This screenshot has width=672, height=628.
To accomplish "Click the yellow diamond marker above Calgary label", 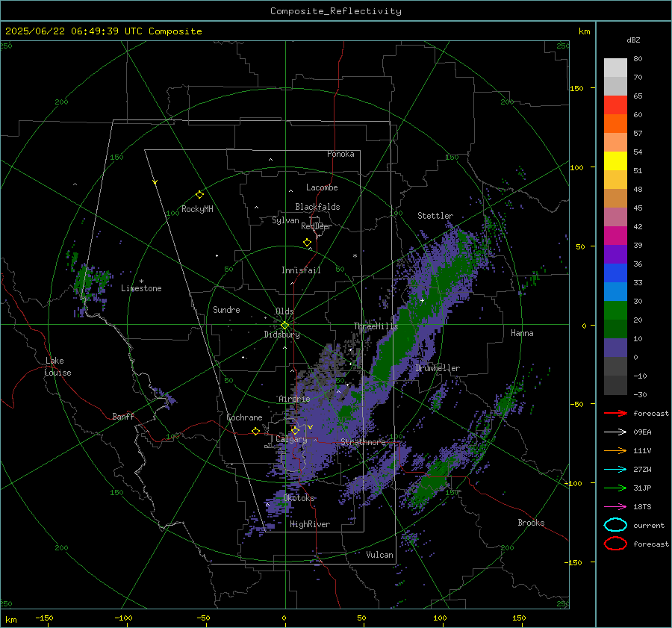I will 295,430.
